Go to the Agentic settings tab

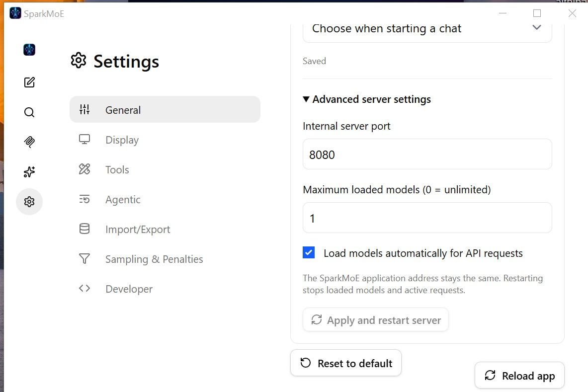click(x=165, y=199)
